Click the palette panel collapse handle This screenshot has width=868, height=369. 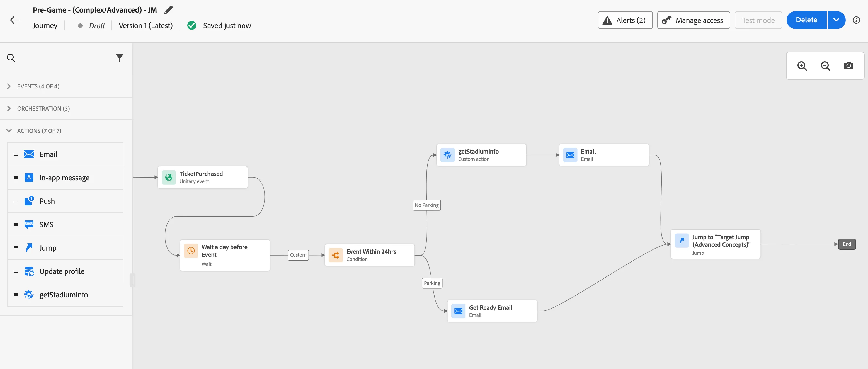pyautogui.click(x=132, y=280)
